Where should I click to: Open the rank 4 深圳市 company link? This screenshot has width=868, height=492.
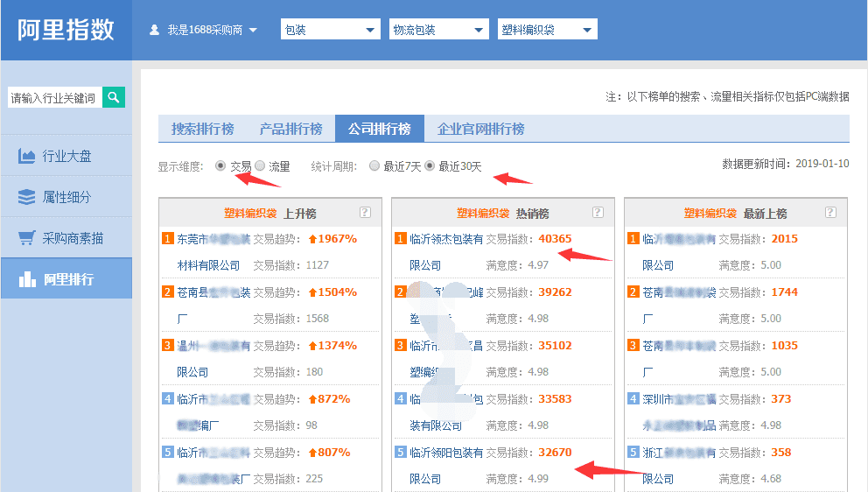click(679, 411)
